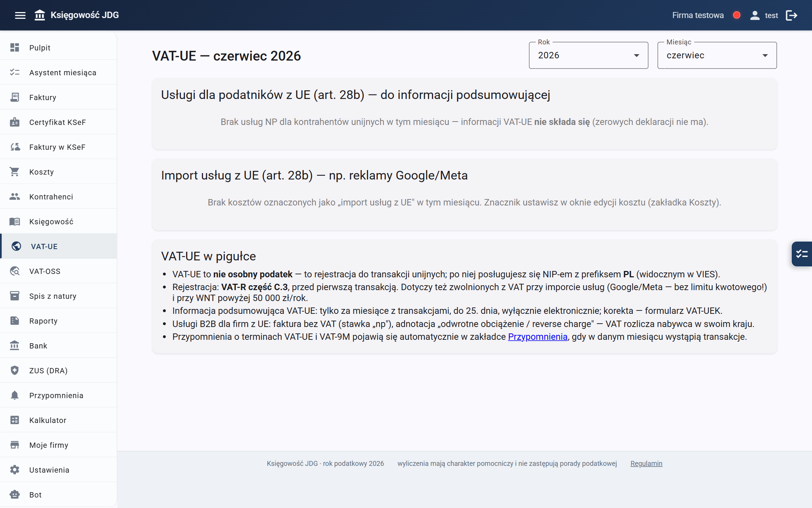Open Asystent miesiąca in sidebar
The image size is (812, 508).
58,73
